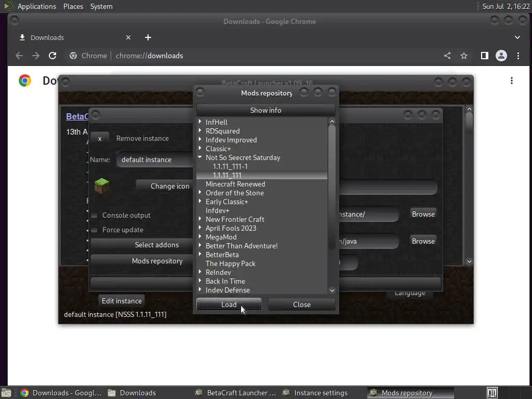Screen dimensions: 532x399
Task: Click the instance Name input field
Action: click(154, 159)
